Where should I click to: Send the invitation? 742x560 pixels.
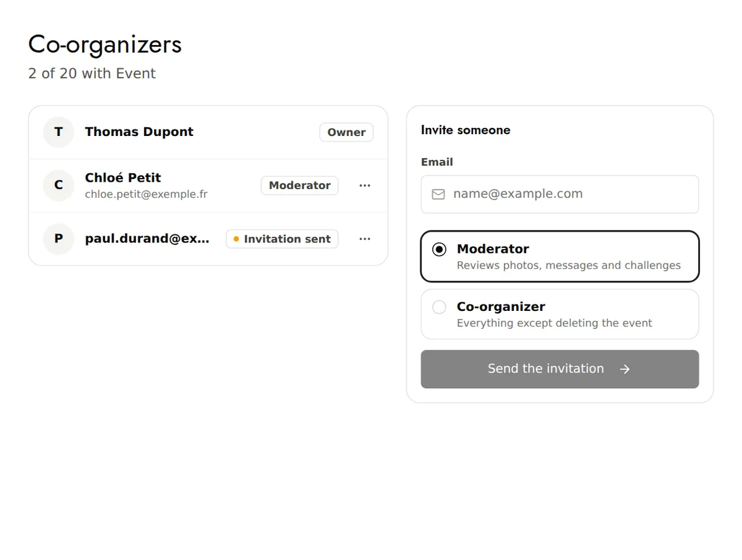click(560, 369)
